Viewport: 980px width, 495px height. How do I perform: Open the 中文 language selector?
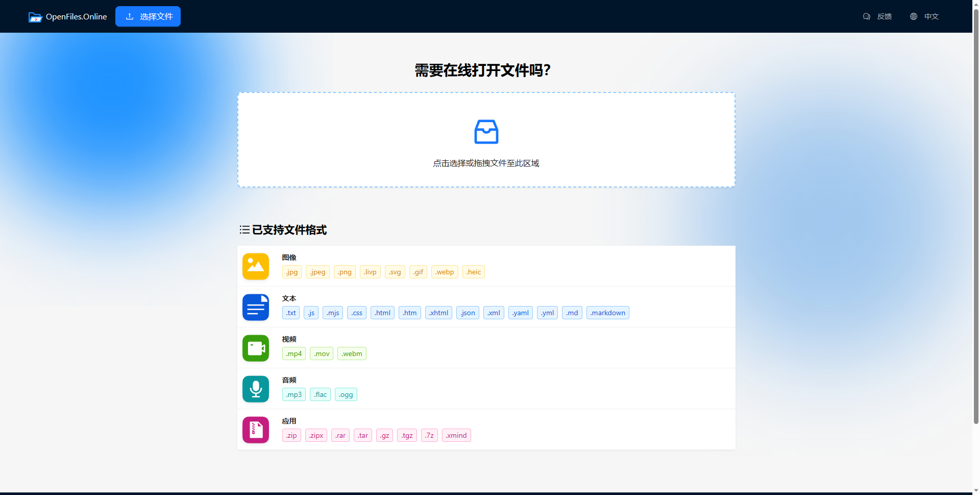point(924,16)
